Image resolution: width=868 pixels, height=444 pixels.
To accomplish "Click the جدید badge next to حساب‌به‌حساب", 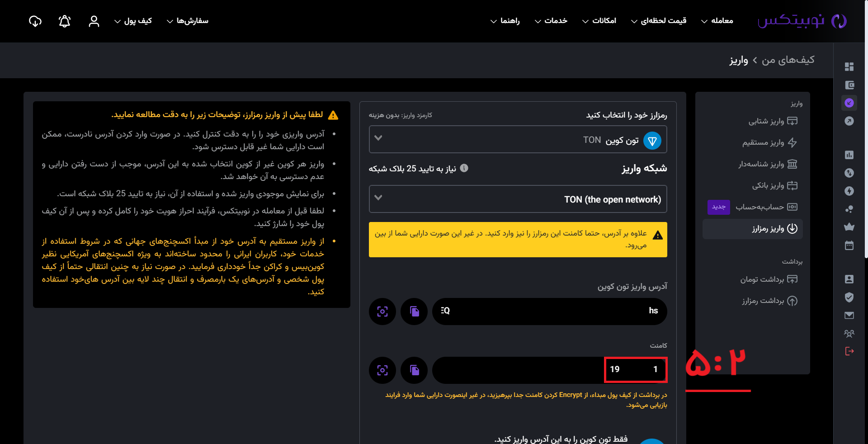I will pos(718,207).
